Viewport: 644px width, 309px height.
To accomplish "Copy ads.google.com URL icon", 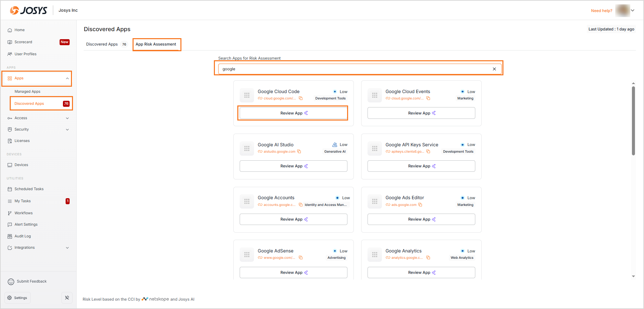I will (420, 205).
